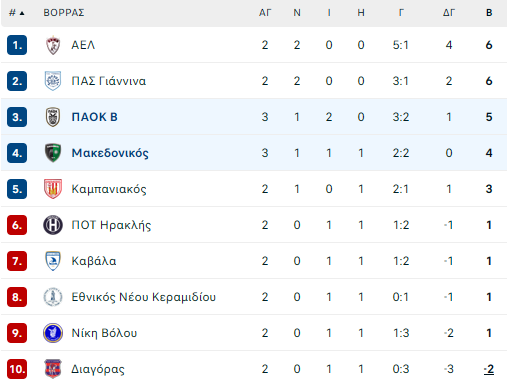
Task: Click the underlined -2 points for Διαγόρας
Action: tap(489, 369)
